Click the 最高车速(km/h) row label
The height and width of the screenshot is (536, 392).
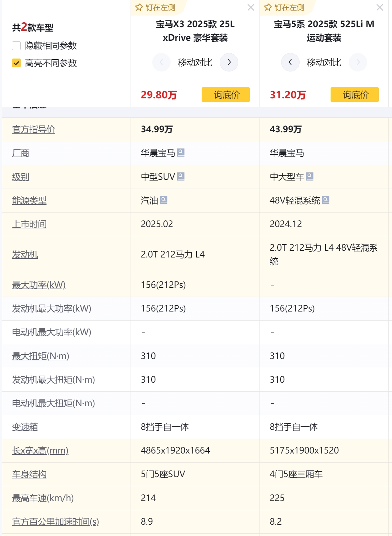(x=43, y=498)
